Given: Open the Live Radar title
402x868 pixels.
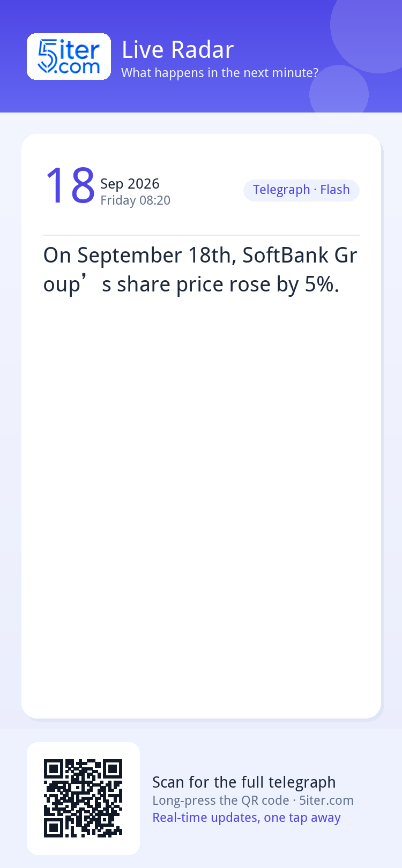Looking at the screenshot, I should pyautogui.click(x=177, y=50).
